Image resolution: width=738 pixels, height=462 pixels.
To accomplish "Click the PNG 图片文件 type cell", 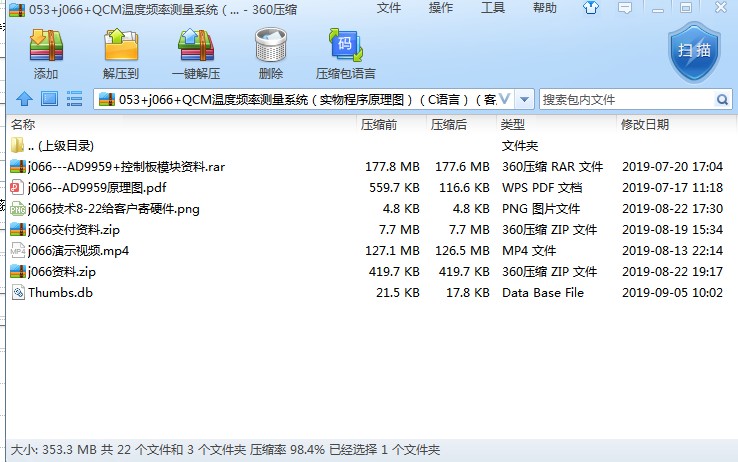I will (x=541, y=208).
